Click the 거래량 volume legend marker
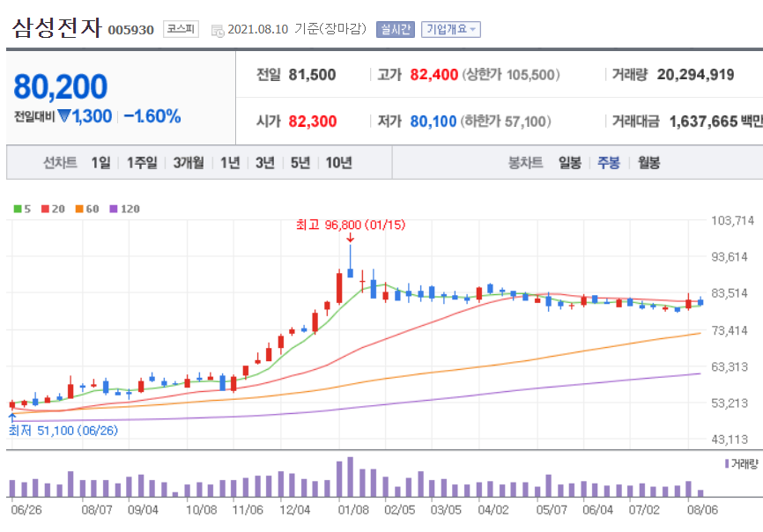The width and height of the screenshot is (763, 532). tap(727, 463)
